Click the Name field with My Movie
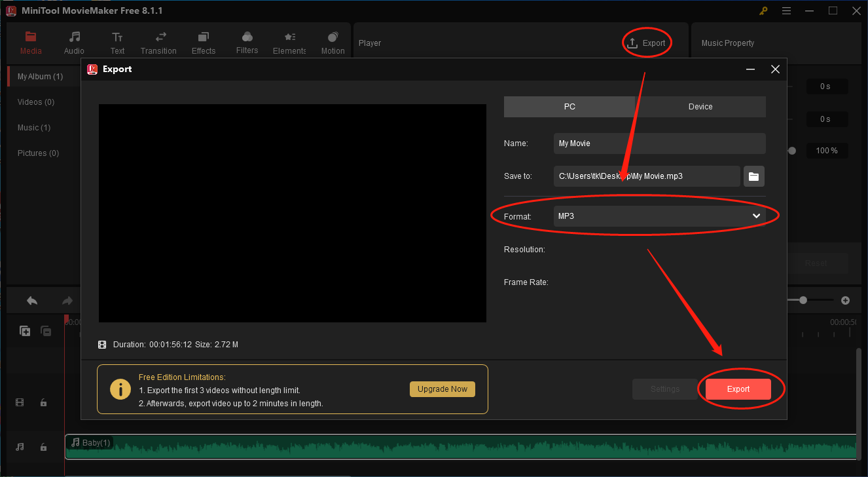Image resolution: width=868 pixels, height=477 pixels. coord(660,143)
